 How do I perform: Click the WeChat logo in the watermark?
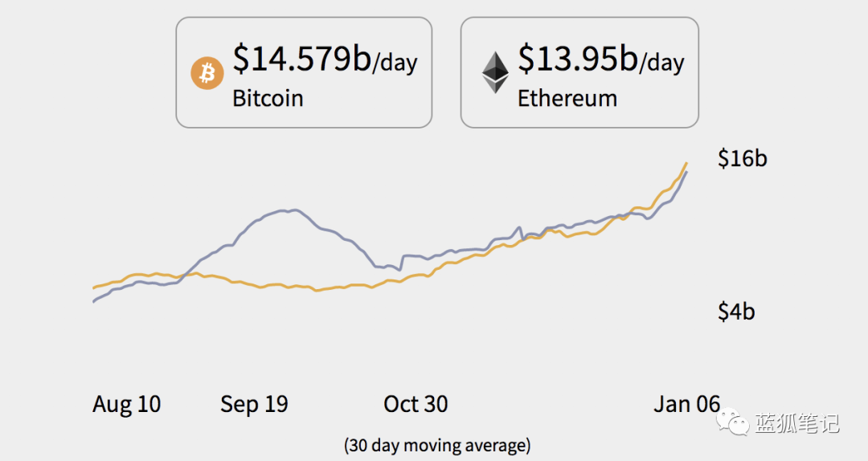coord(732,422)
